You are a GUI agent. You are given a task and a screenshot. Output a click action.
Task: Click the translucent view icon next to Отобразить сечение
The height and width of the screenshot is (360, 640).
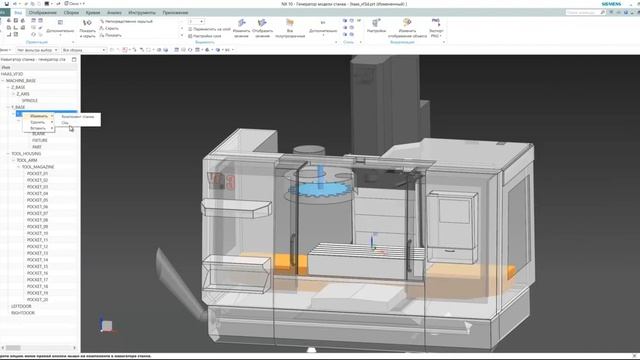(290, 23)
